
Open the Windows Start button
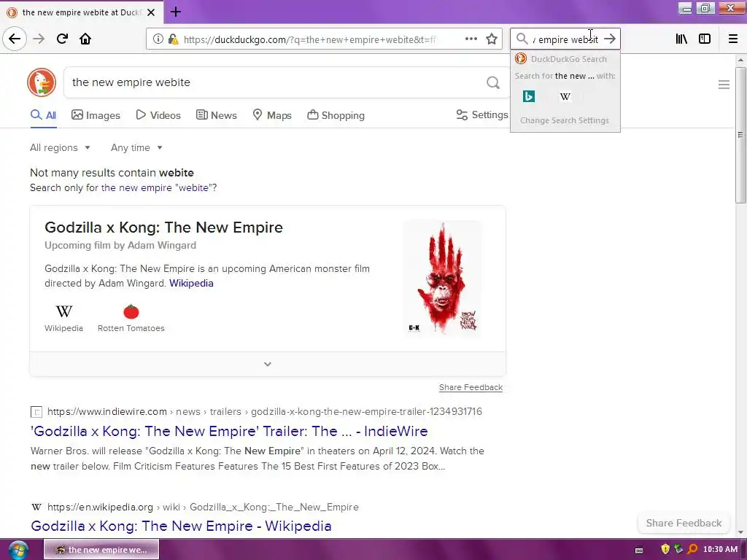18,550
